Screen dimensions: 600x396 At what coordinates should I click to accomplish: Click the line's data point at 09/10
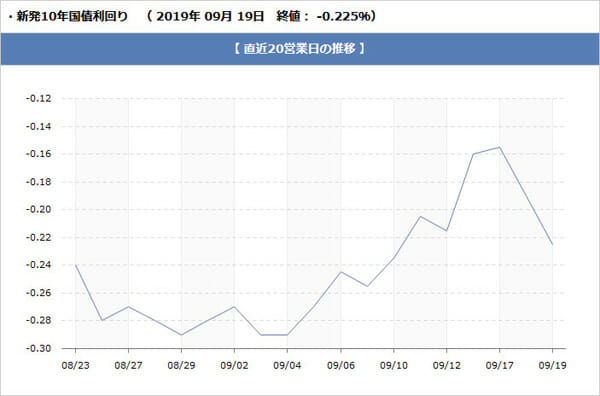pos(393,258)
